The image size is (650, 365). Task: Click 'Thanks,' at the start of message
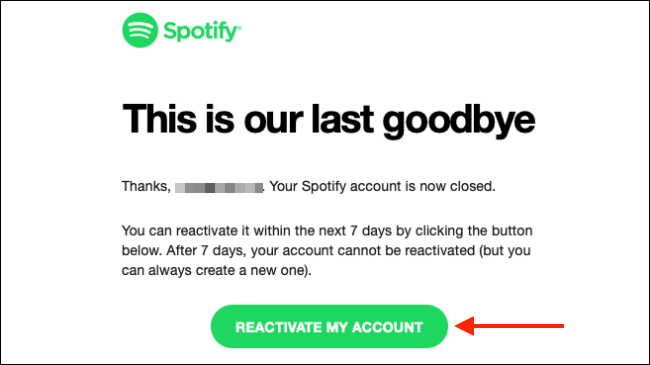[146, 187]
